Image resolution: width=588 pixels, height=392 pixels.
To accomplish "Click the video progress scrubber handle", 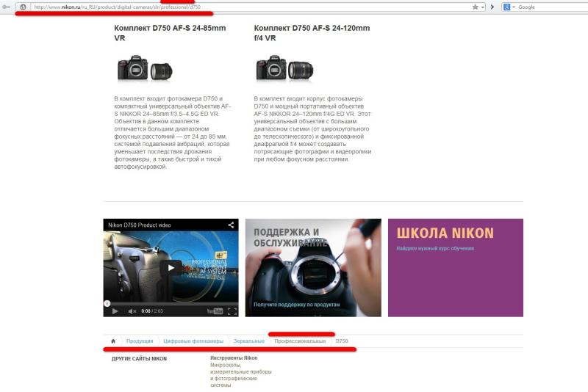I will (107, 303).
